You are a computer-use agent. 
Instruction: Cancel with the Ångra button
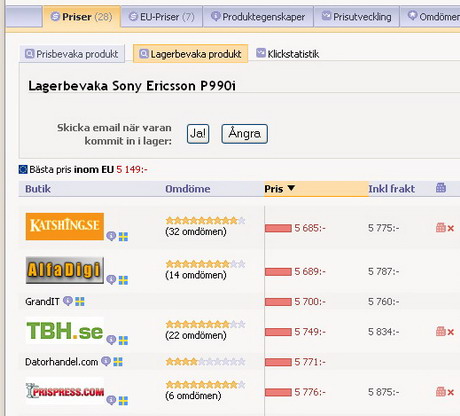click(x=244, y=134)
